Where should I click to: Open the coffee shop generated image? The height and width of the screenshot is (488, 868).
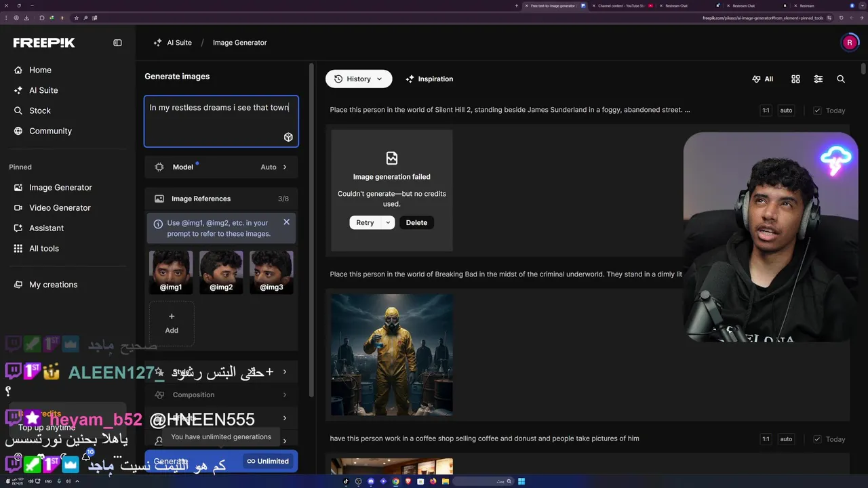[x=392, y=466]
